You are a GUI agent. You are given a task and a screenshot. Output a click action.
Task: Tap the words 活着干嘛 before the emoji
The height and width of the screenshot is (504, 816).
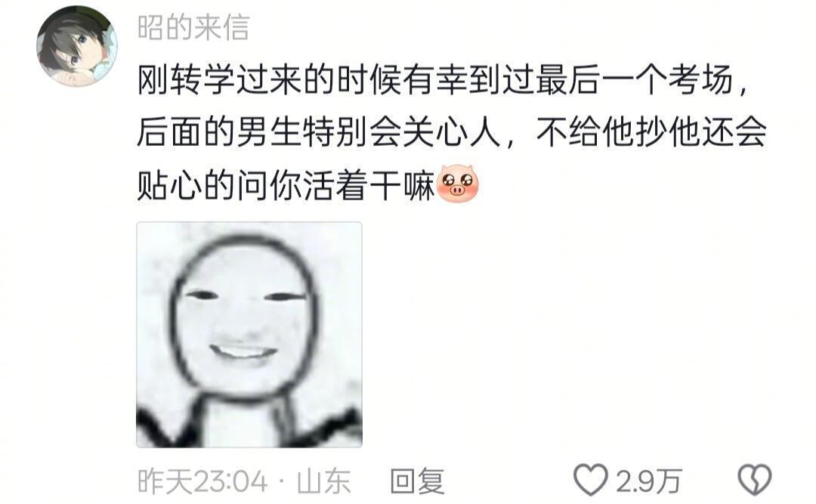click(369, 185)
